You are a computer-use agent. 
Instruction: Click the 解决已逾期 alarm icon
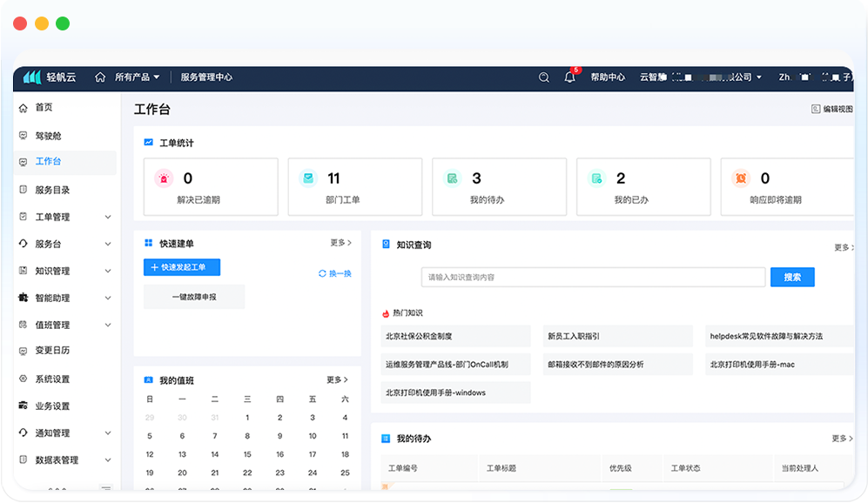(x=164, y=178)
